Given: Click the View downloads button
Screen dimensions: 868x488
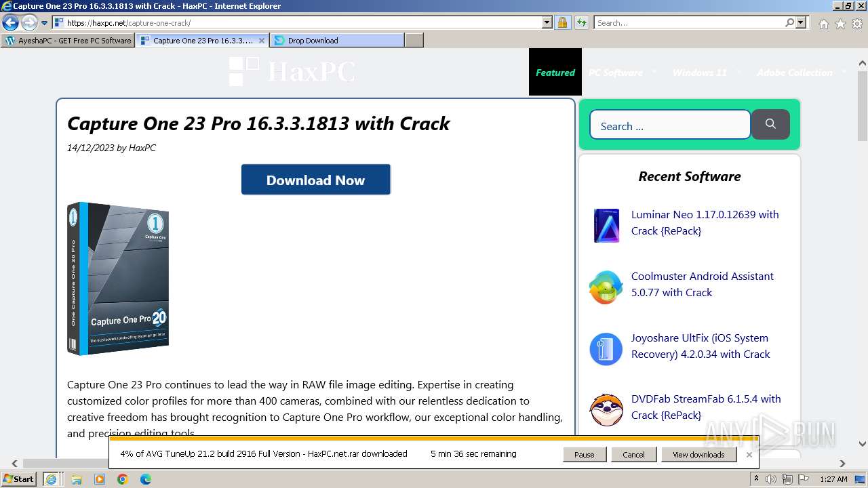Looking at the screenshot, I should click(x=698, y=455).
